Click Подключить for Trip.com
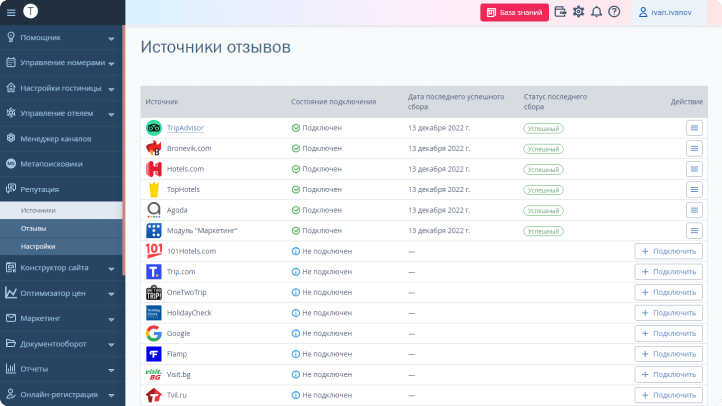Viewport: 722px width, 406px height. (669, 272)
